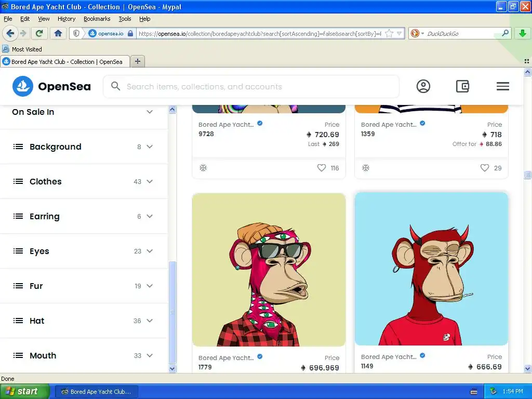Go to the browser Home icon
Viewport: 532px width, 399px height.
click(x=58, y=33)
